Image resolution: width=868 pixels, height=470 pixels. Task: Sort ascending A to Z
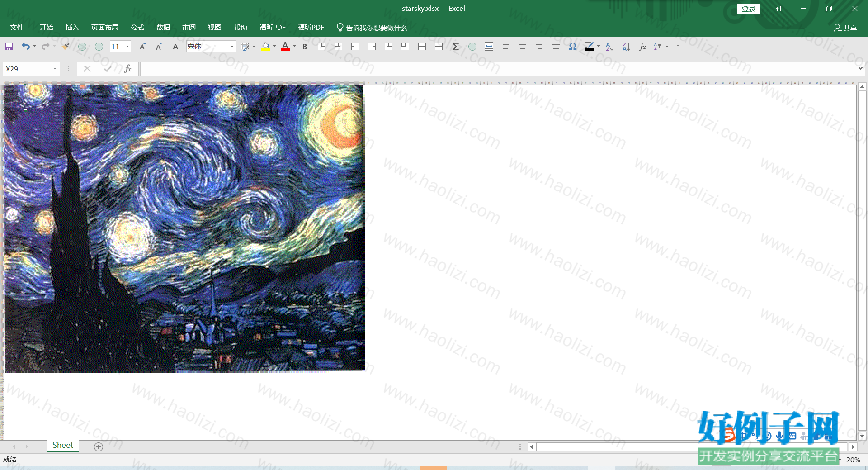(609, 47)
